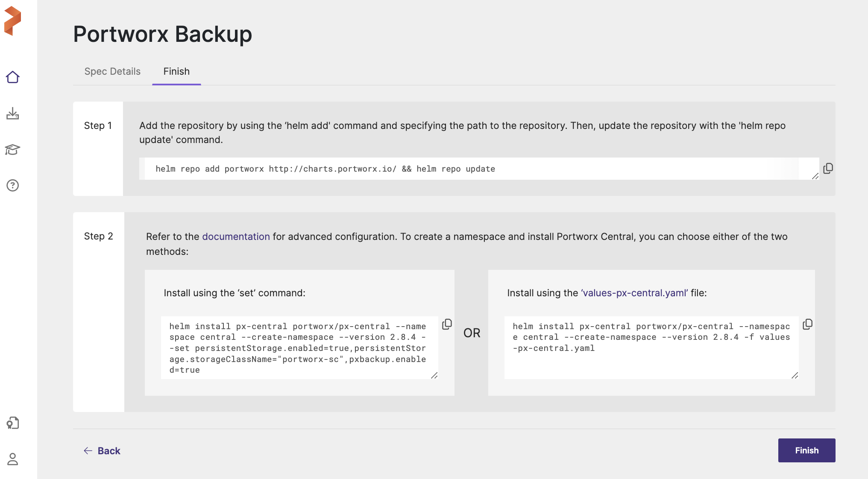Click the help question mark icon

point(13,185)
